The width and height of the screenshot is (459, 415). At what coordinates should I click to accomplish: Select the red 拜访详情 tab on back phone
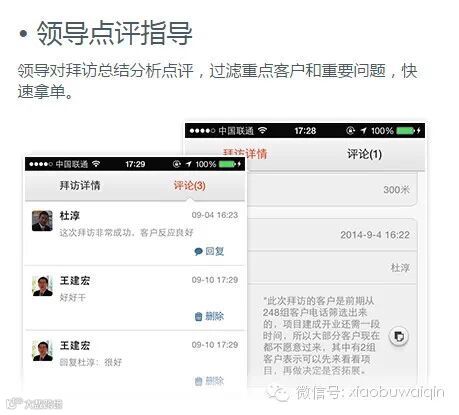coord(245,154)
